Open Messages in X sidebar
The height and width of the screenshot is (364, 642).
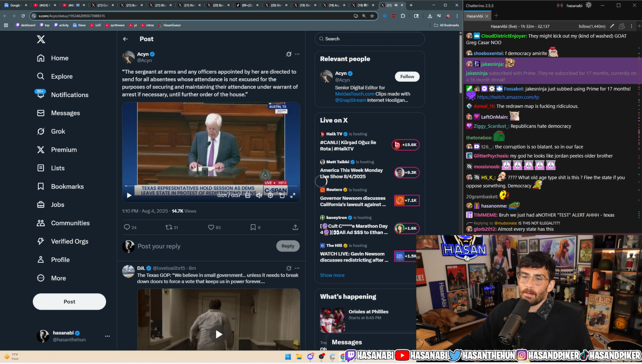[58, 113]
